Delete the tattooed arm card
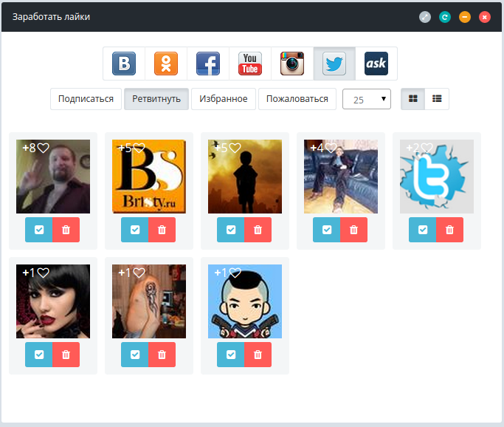 click(162, 355)
